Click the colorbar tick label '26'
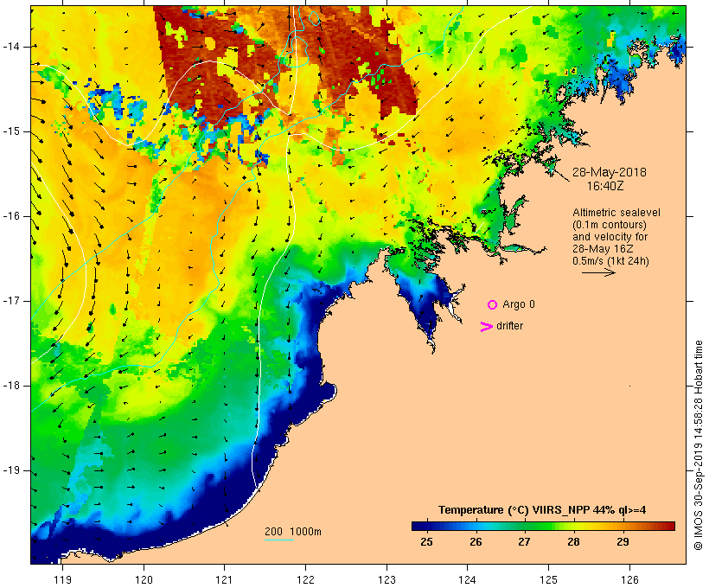This screenshot has height=588, width=709. click(x=476, y=542)
